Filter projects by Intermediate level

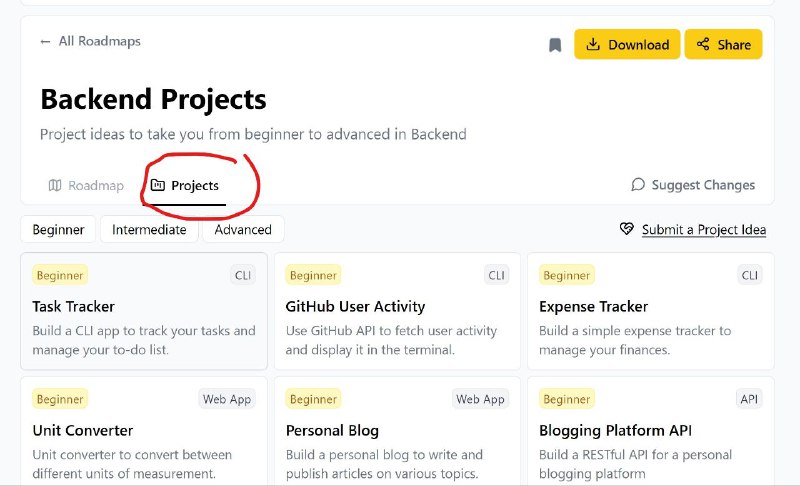click(149, 229)
